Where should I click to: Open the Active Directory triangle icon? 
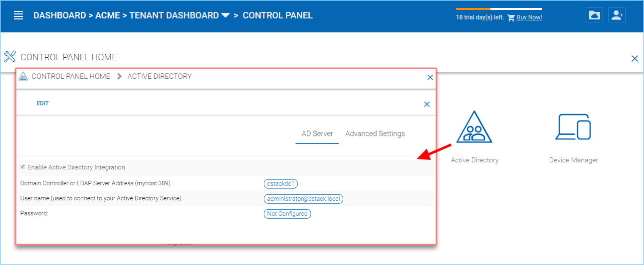pyautogui.click(x=474, y=127)
